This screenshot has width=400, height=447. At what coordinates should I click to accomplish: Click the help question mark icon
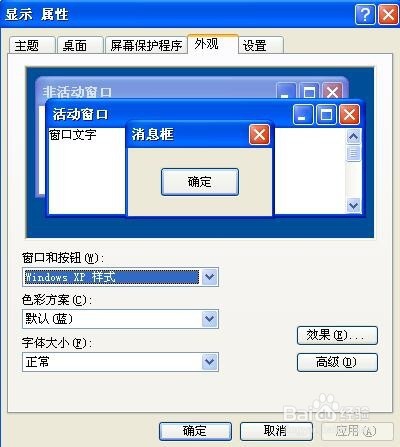[365, 15]
